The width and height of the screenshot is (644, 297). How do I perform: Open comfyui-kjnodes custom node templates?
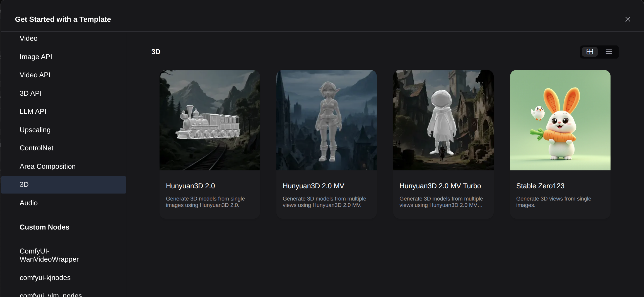click(x=64, y=278)
